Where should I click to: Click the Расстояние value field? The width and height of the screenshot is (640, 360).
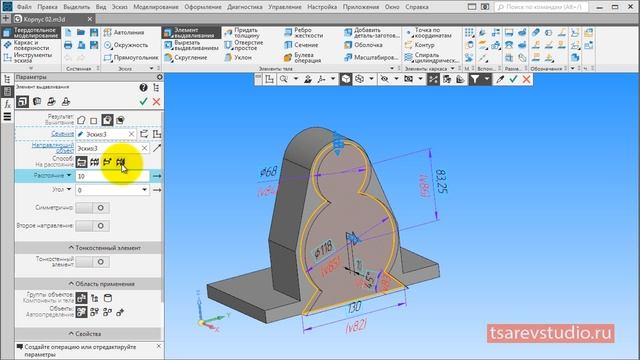point(113,176)
